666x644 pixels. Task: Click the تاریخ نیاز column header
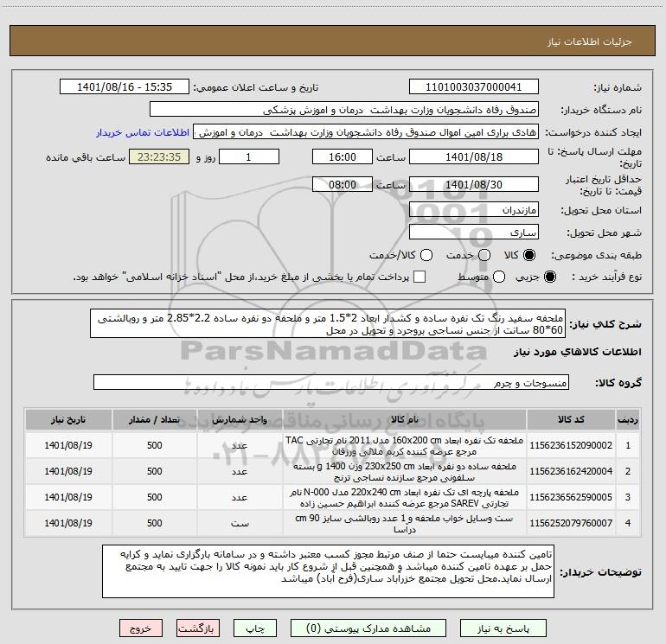(68, 419)
